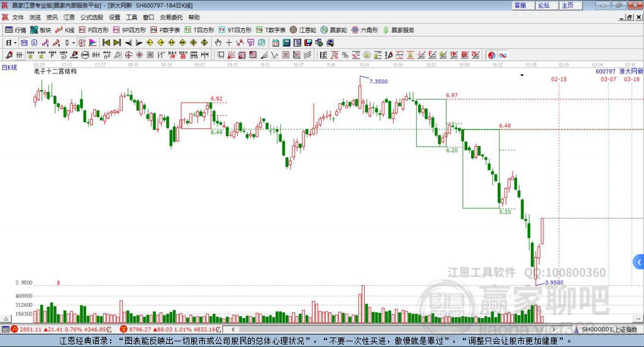644x347 pixels.
Task: Click the 客服 customer service button
Action: coord(524,5)
